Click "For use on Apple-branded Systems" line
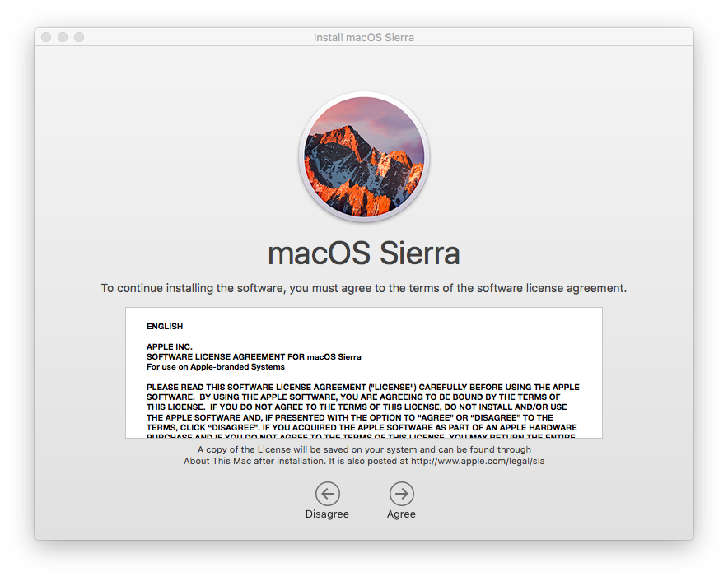 [216, 366]
